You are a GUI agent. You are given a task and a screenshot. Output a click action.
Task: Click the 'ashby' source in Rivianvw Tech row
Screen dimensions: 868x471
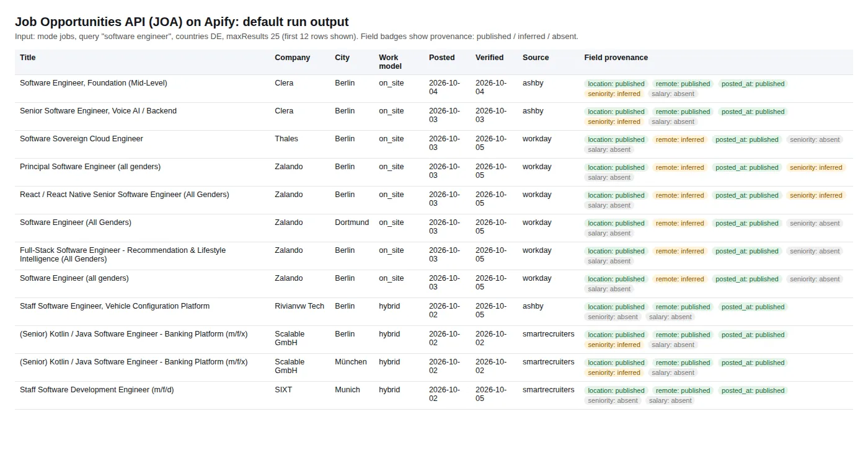(x=533, y=306)
